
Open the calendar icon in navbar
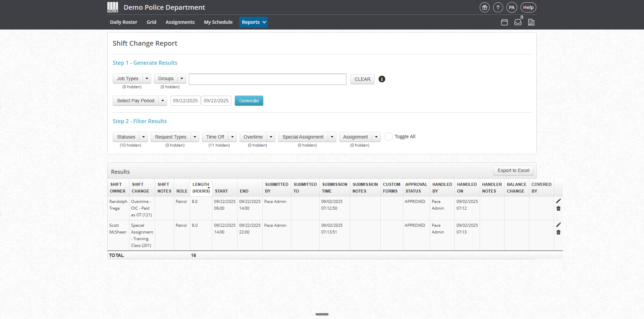pyautogui.click(x=504, y=22)
